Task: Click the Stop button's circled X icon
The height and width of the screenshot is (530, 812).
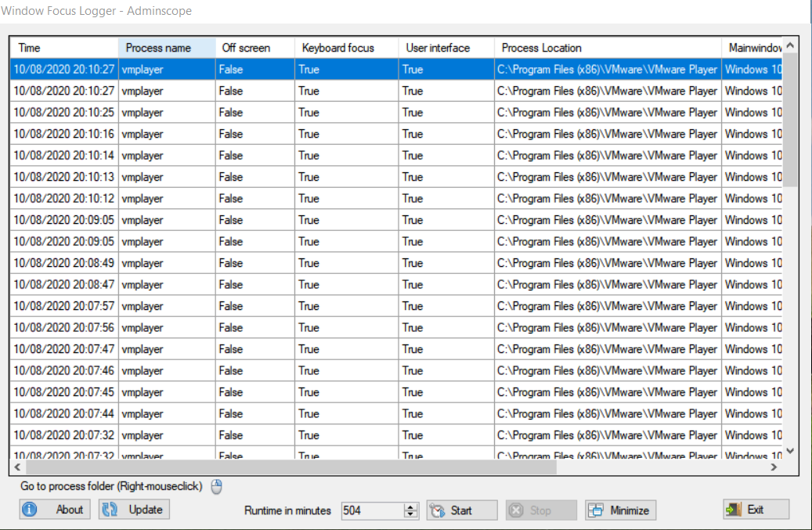Action: coord(517,510)
